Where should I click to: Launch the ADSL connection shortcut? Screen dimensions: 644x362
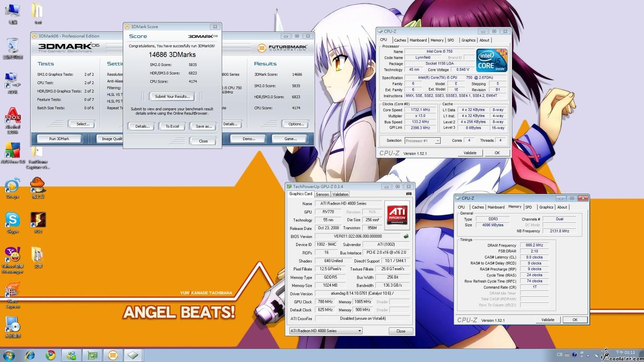point(12,83)
